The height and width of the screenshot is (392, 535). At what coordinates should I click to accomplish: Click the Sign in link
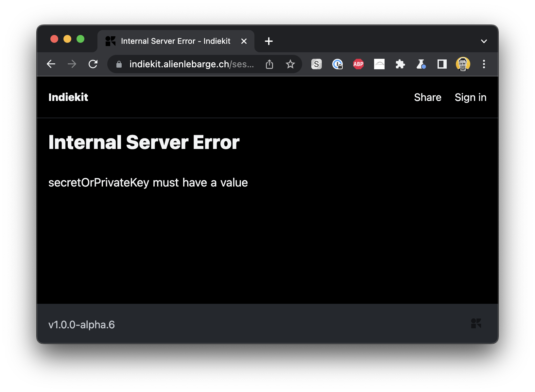click(471, 97)
